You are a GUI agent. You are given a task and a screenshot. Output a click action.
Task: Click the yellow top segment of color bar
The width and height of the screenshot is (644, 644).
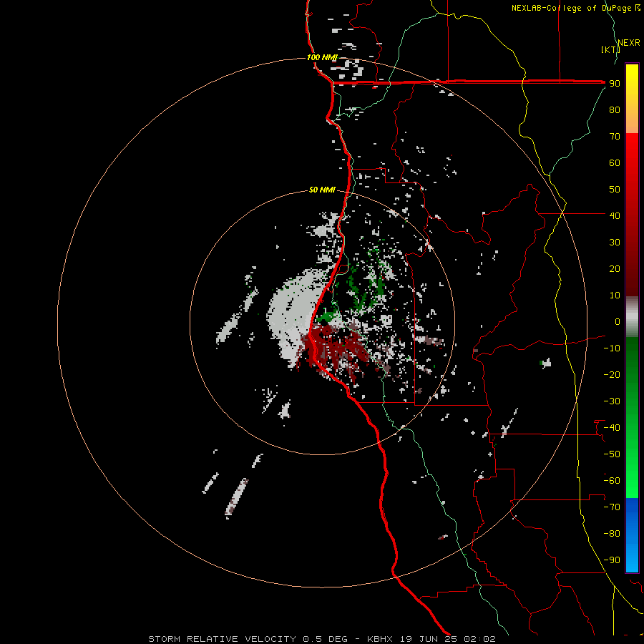pyautogui.click(x=632, y=99)
